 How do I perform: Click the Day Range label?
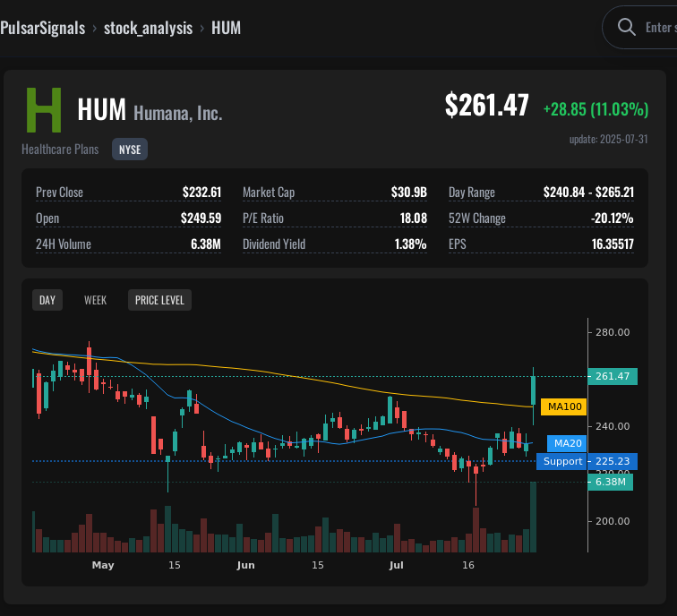[471, 192]
